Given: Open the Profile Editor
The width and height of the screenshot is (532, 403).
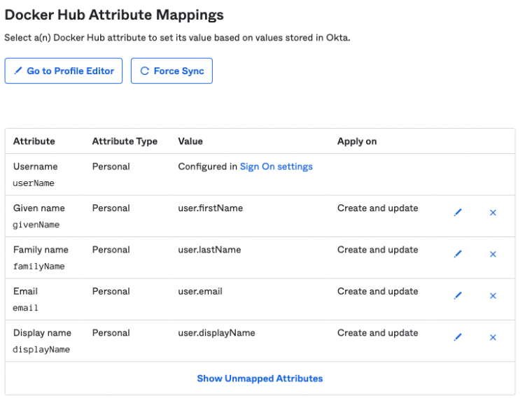Looking at the screenshot, I should point(64,71).
